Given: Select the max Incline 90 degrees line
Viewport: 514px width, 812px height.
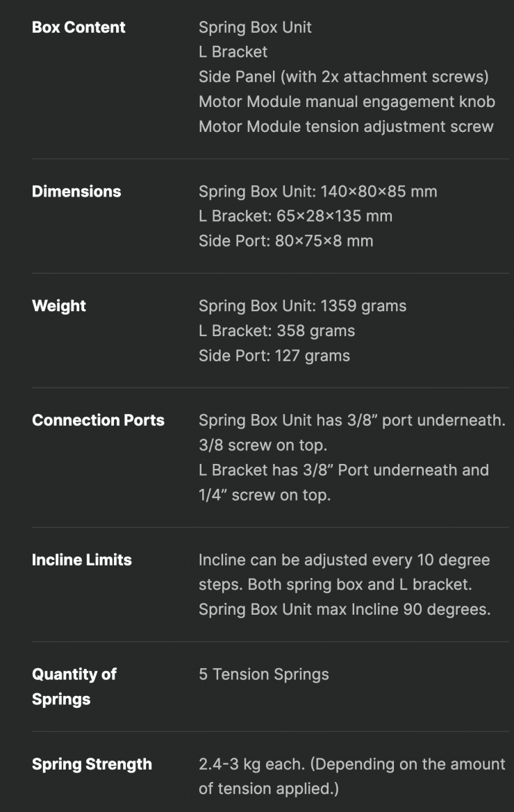Looking at the screenshot, I should coord(345,610).
